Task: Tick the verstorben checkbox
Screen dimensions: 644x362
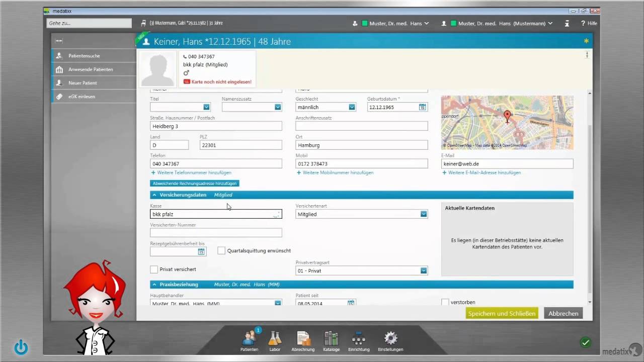Action: 445,302
